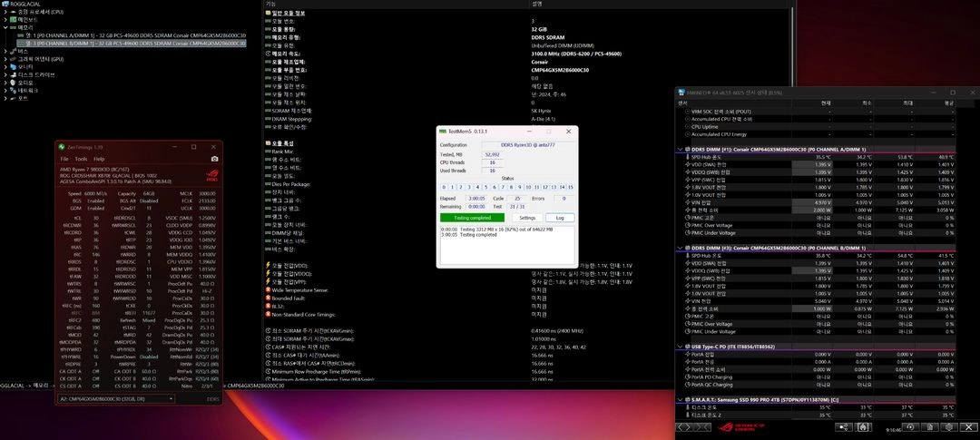Open the A2 module dropdown in ZenTimings
Viewport: 980px width, 440px height.
point(116,398)
